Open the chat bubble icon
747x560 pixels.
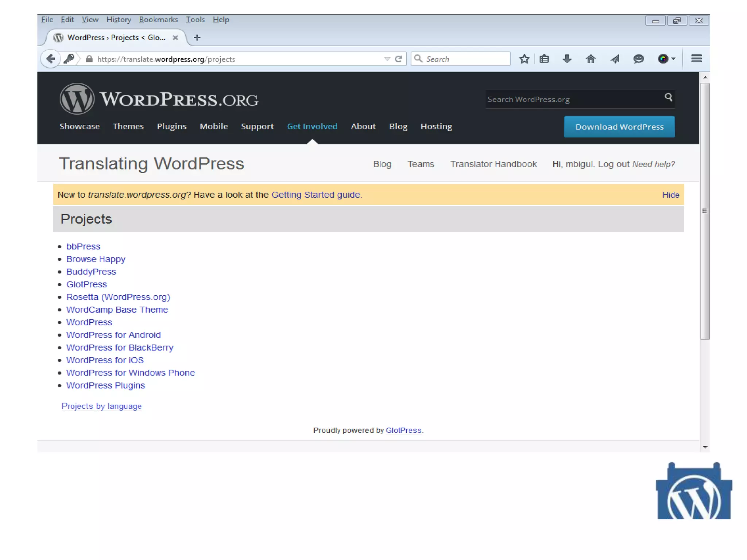point(638,59)
